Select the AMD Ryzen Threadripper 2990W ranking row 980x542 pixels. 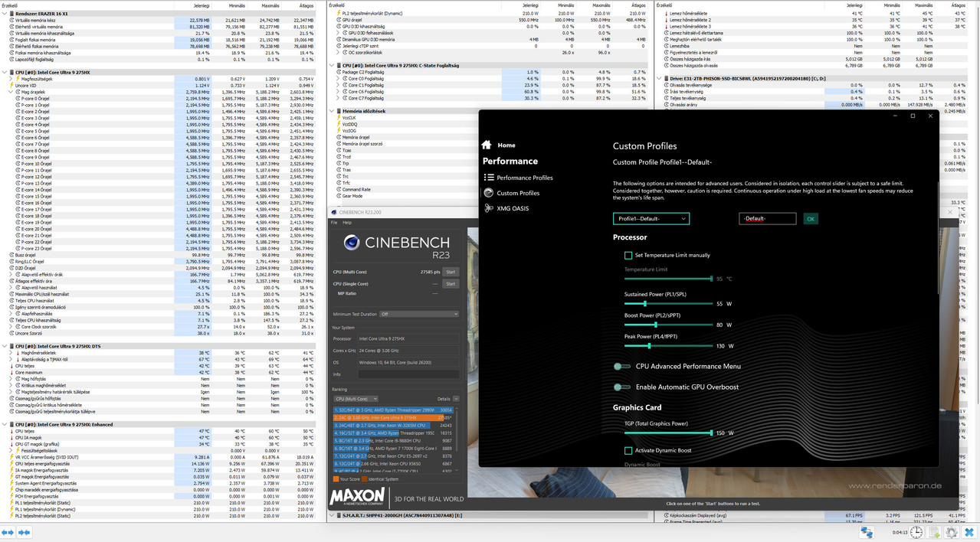coord(393,410)
